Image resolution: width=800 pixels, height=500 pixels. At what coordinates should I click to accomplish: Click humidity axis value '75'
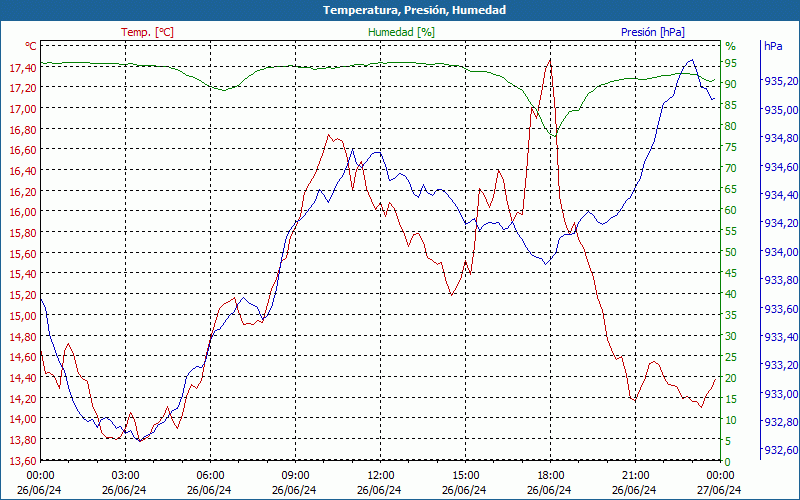pyautogui.click(x=731, y=147)
